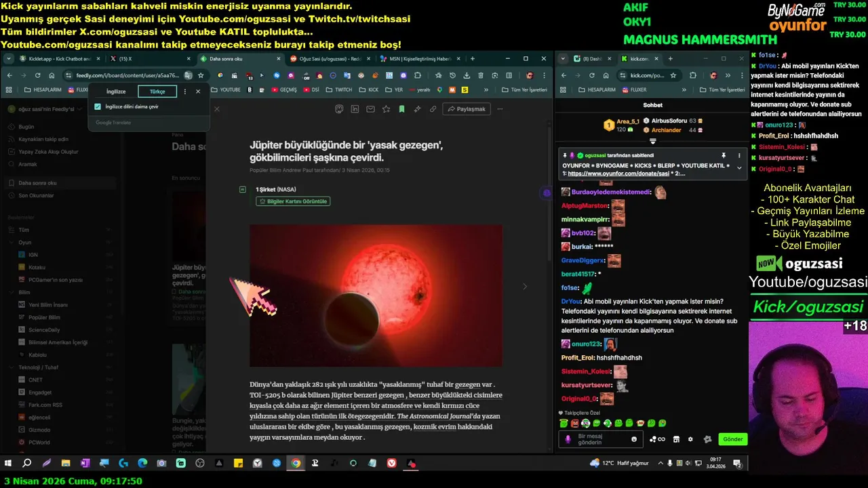
Task: Open Chrome from the taskbar
Action: click(x=296, y=463)
